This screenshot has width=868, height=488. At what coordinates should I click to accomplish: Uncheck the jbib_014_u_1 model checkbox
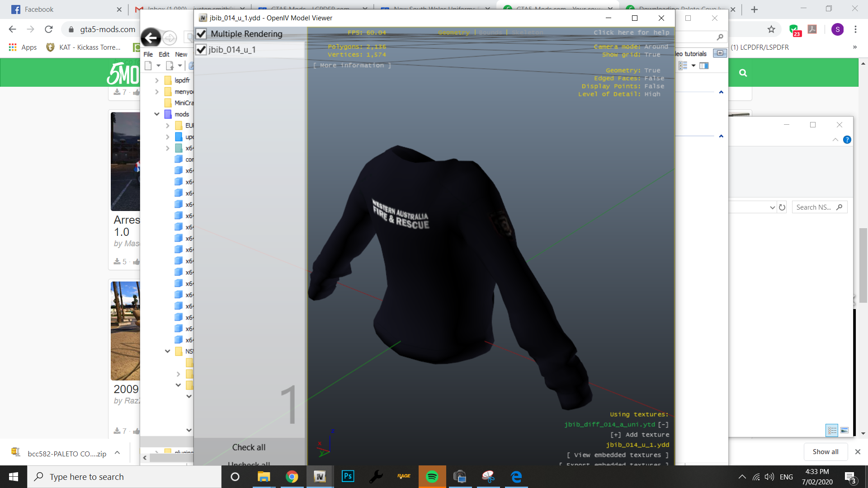pos(202,50)
